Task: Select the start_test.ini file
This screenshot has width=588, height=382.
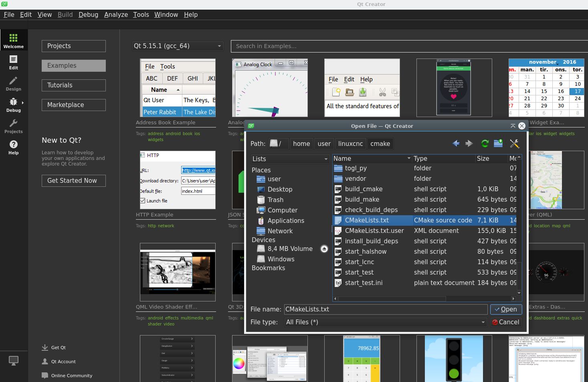Action: tap(364, 283)
